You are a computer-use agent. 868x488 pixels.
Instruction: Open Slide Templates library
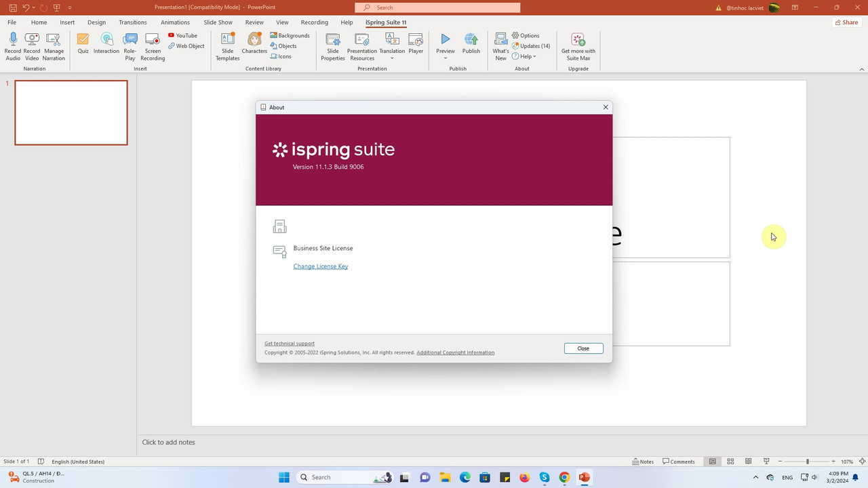(228, 46)
